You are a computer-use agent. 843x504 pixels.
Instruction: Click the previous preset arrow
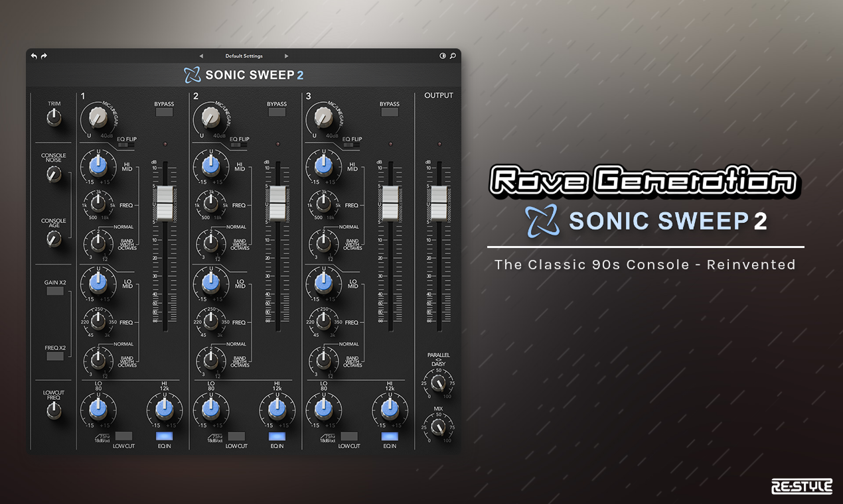[201, 56]
